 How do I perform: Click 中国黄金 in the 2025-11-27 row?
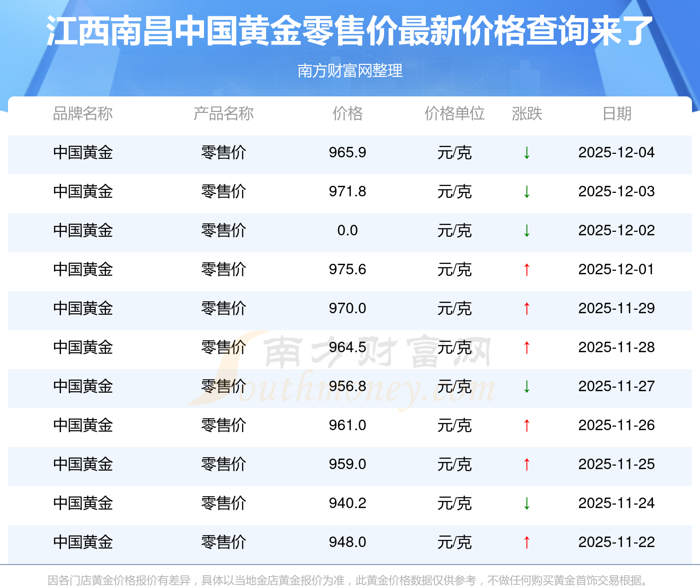83,387
